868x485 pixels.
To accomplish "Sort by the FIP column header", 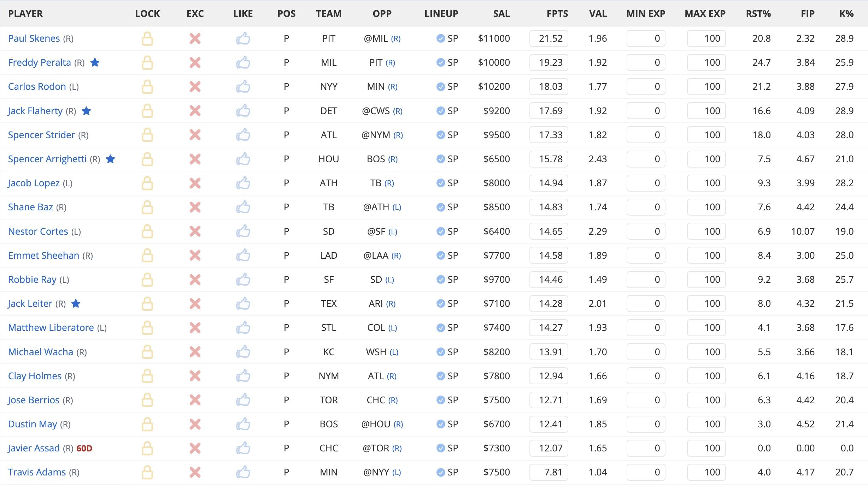I will (808, 14).
